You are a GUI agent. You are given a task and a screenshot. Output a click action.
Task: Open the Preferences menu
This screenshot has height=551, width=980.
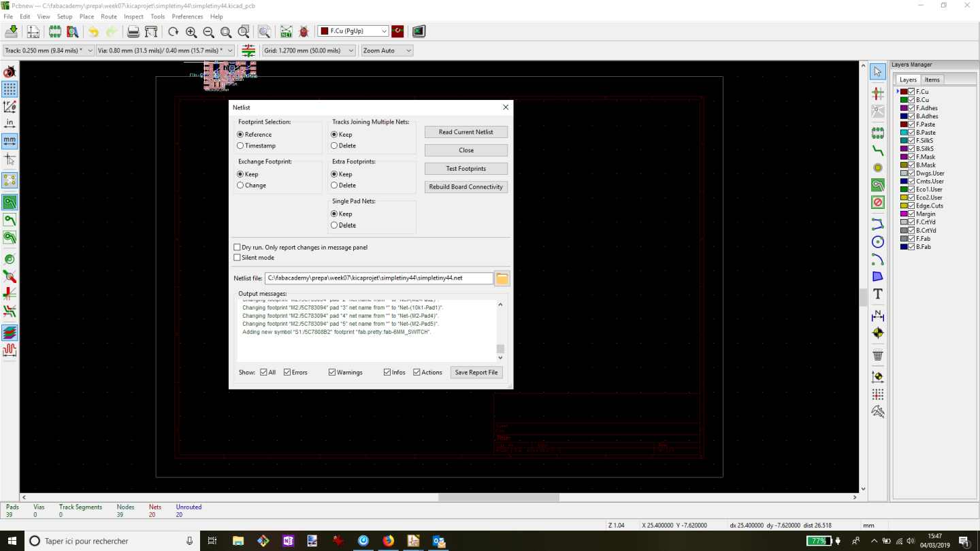pyautogui.click(x=187, y=16)
